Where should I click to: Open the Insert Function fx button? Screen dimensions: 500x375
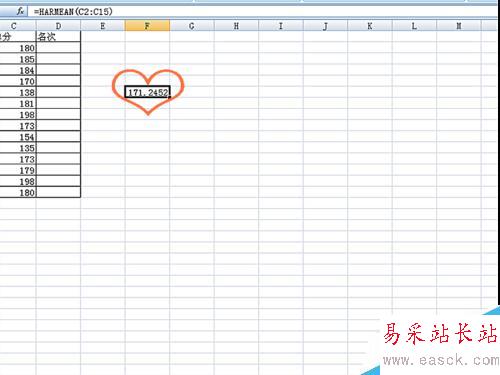point(20,11)
